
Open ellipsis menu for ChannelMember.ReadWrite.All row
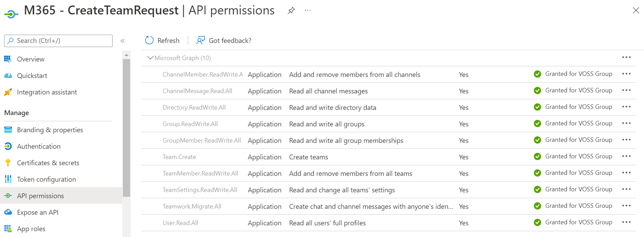click(626, 74)
